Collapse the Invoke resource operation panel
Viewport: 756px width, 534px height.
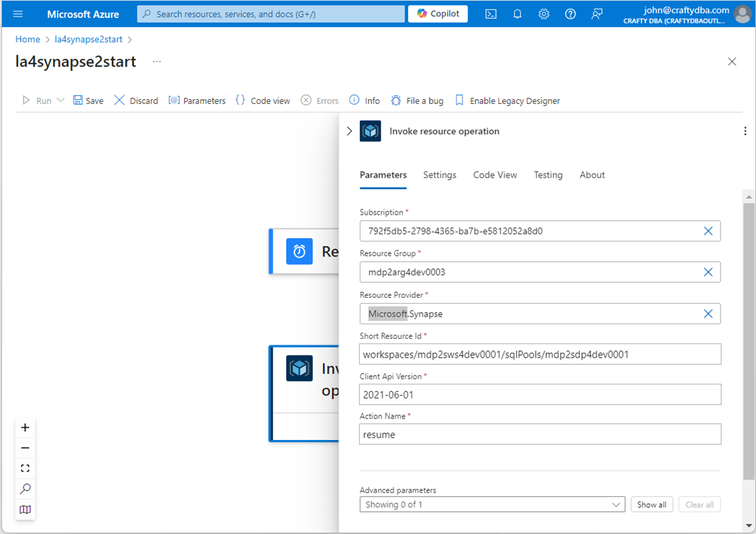click(349, 131)
